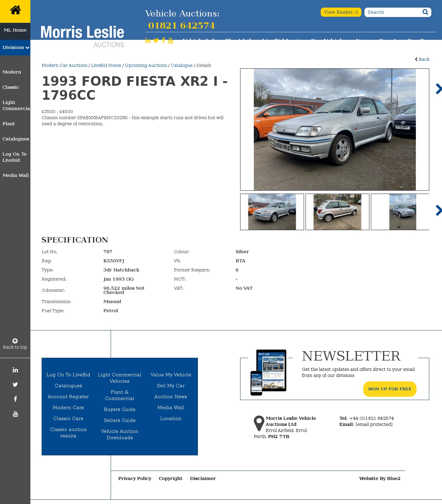Image resolution: width=442 pixels, height=504 pixels.
Task: Open Media Wall in the sidebar
Action: tap(16, 175)
